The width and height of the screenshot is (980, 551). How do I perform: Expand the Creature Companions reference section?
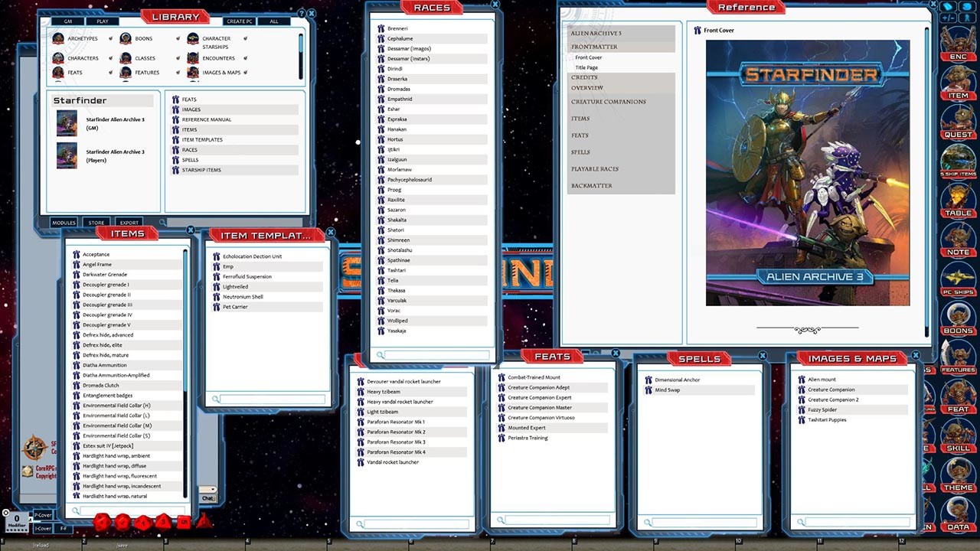[x=608, y=102]
